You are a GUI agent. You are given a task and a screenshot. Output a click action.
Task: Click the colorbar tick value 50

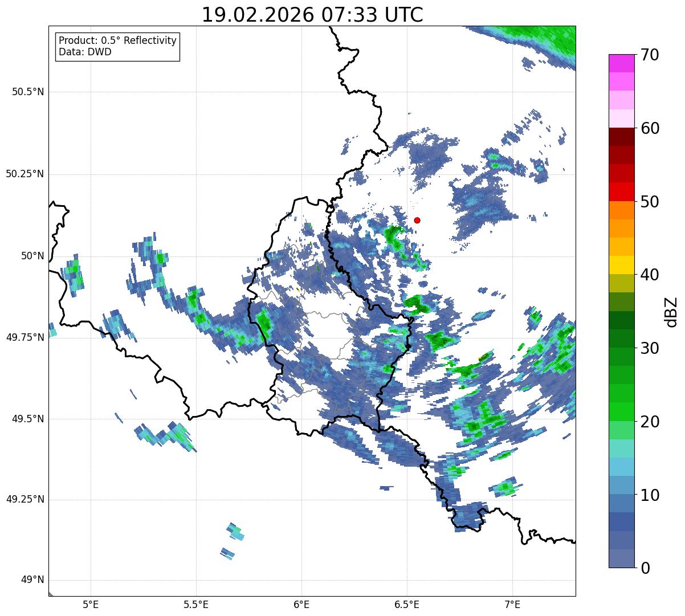pyautogui.click(x=650, y=202)
